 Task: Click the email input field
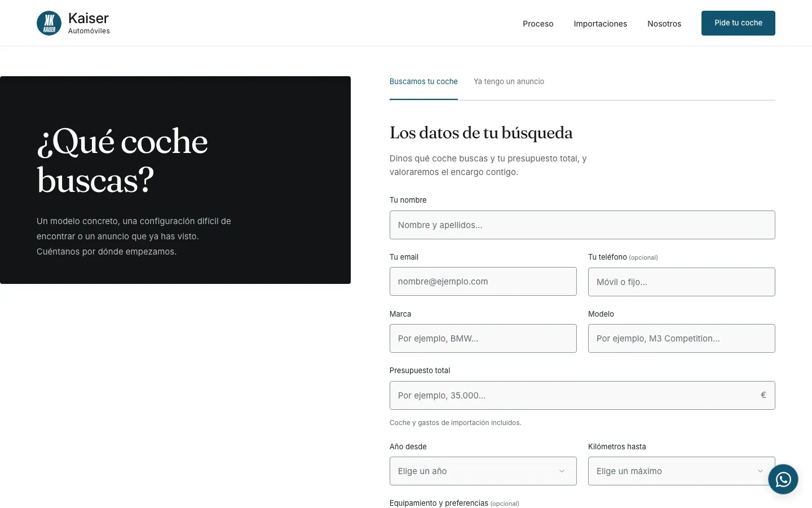click(483, 282)
